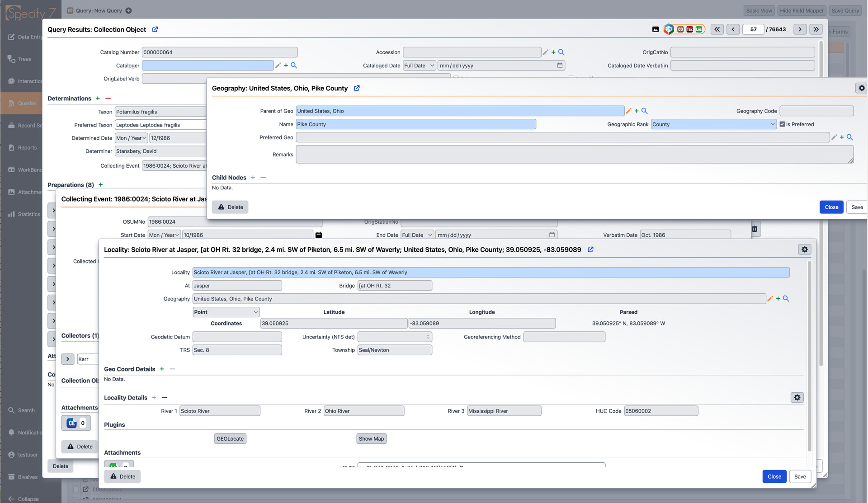Screen dimensions: 868x503
Task: Click trash icon beside Verbatim Date
Action: pos(755,229)
